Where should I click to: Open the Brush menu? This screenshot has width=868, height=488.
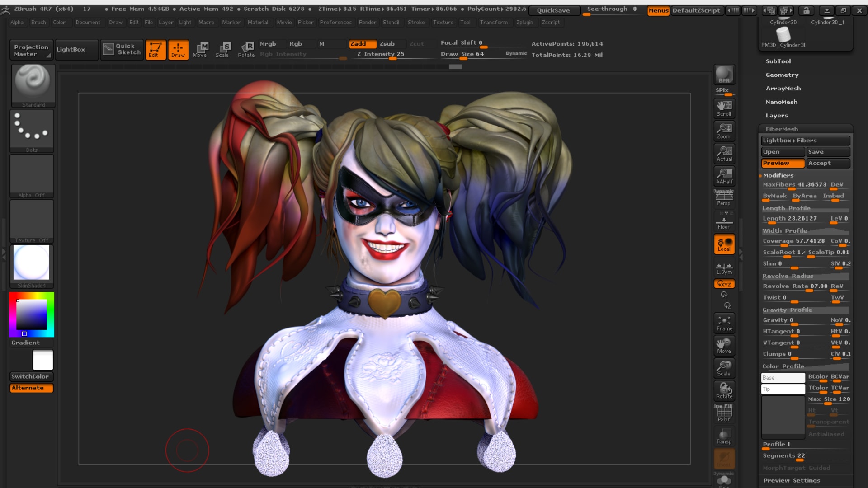(x=38, y=22)
